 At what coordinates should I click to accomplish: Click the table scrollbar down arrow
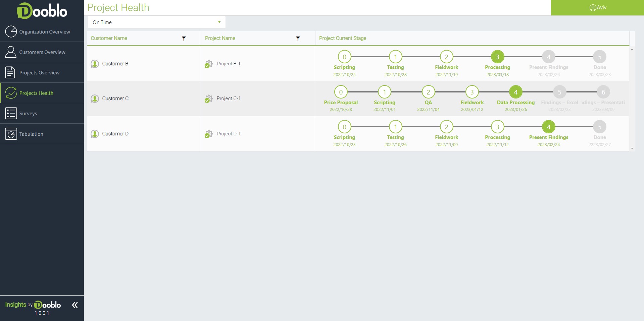tap(632, 148)
